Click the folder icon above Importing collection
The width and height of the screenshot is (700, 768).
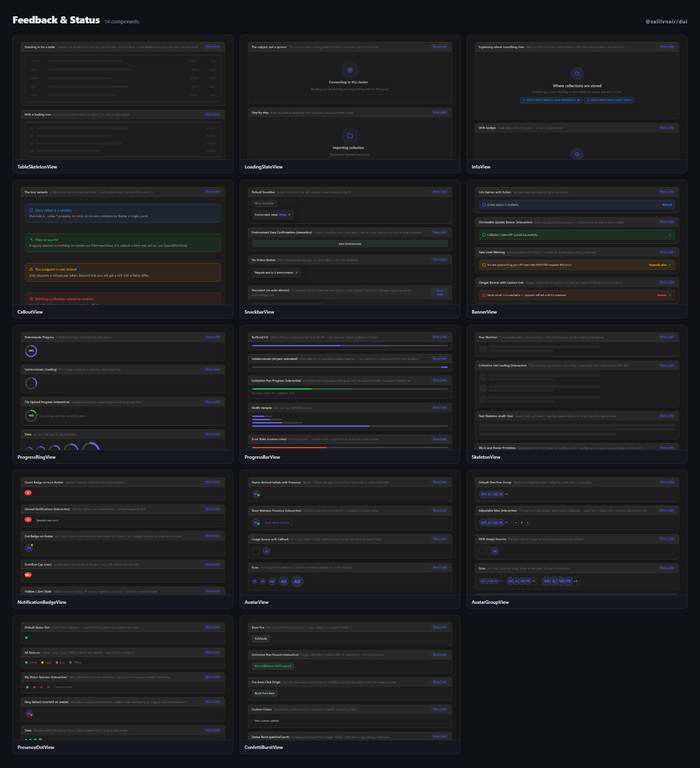350,136
